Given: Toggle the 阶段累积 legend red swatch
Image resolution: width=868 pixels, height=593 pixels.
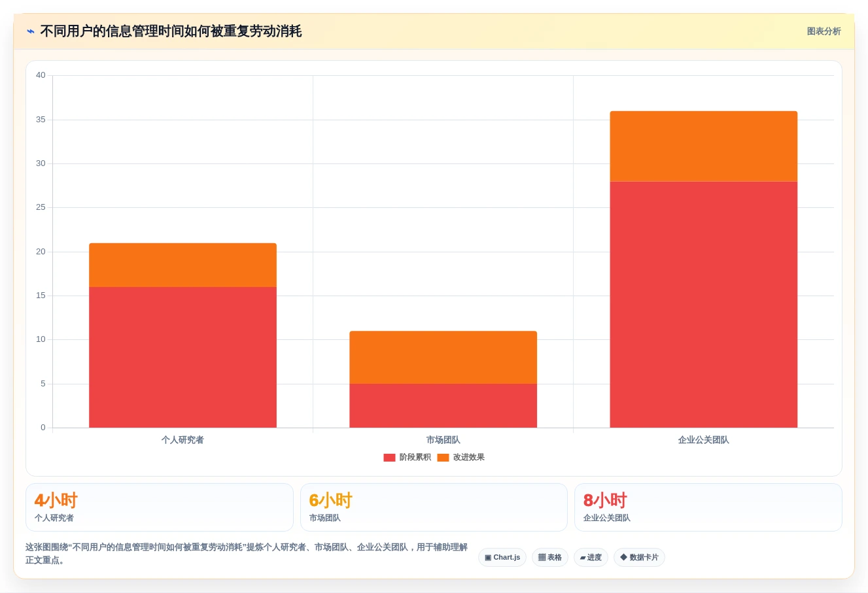Looking at the screenshot, I should [389, 458].
